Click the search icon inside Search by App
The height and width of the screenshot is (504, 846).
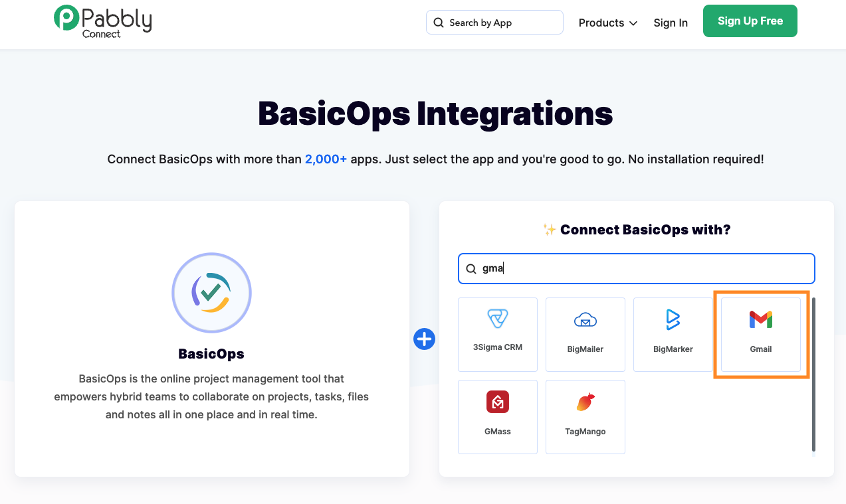[438, 22]
